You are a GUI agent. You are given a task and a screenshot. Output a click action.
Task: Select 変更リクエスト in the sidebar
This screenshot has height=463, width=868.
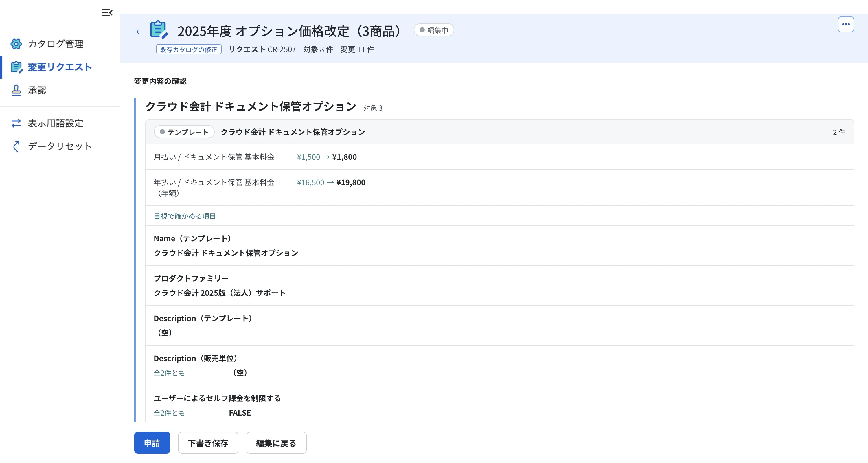(x=60, y=67)
